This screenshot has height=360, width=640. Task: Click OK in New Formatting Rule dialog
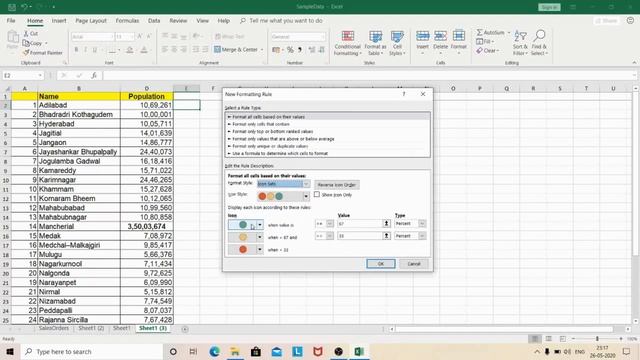click(x=380, y=264)
